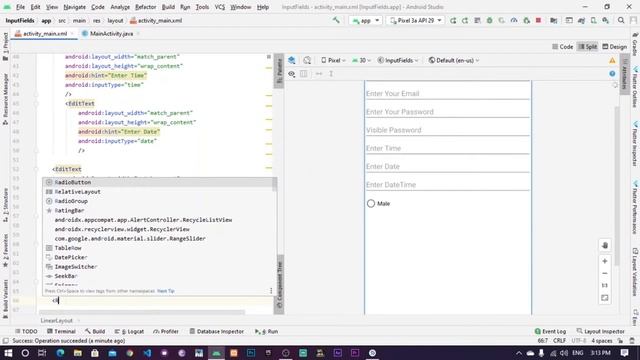Image resolution: width=640 pixels, height=360 pixels.
Task: Switch editor to Code view mode
Action: tap(562, 47)
